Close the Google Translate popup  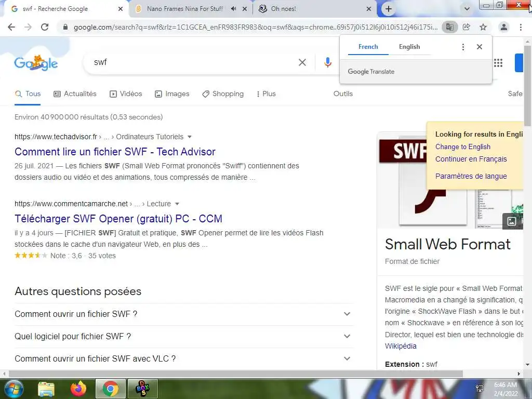(x=480, y=47)
